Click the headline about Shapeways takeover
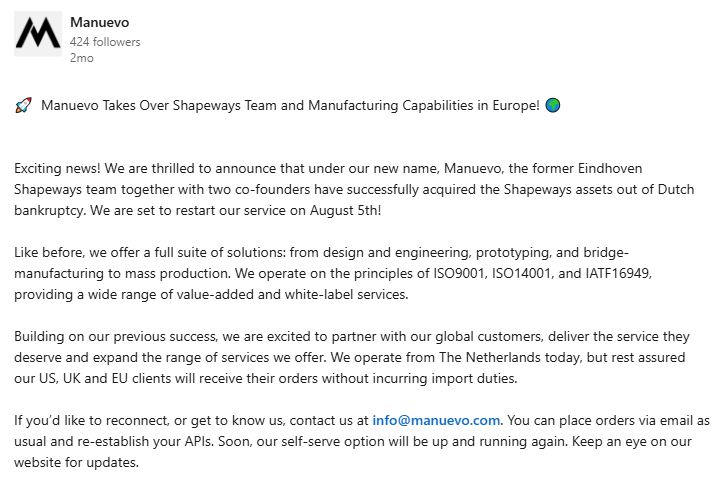This screenshot has height=479, width=723. [290, 106]
